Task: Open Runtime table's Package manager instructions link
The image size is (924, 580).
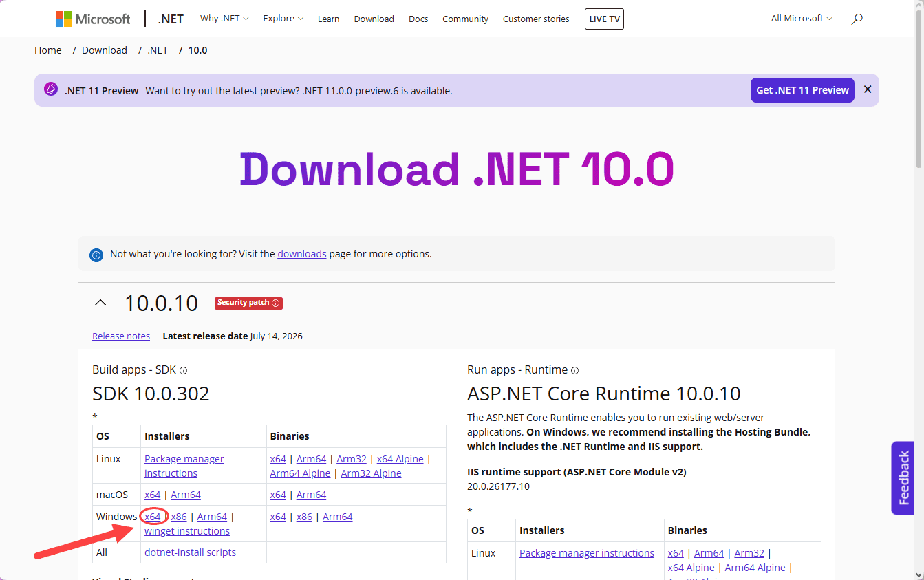Action: point(587,553)
